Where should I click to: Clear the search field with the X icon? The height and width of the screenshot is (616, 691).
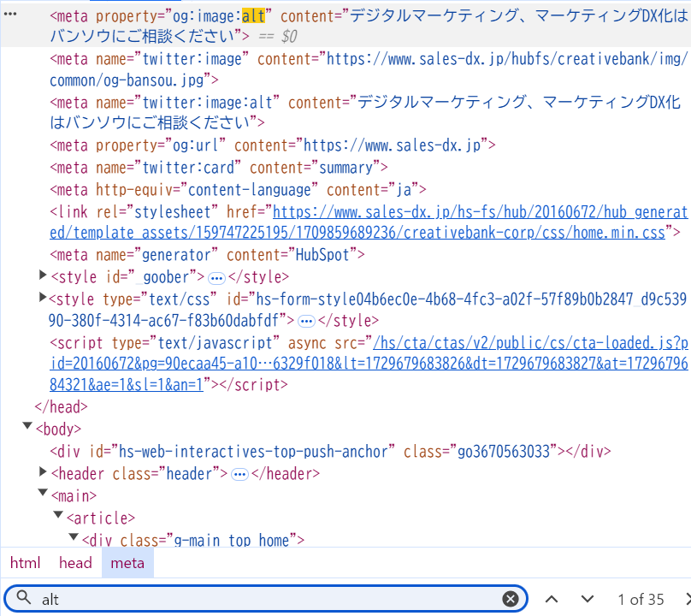pos(511,599)
